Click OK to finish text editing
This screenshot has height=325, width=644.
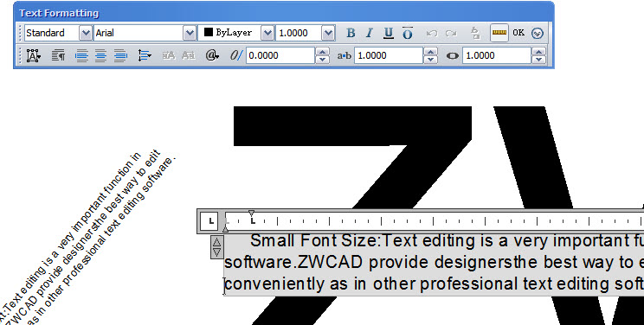[518, 33]
